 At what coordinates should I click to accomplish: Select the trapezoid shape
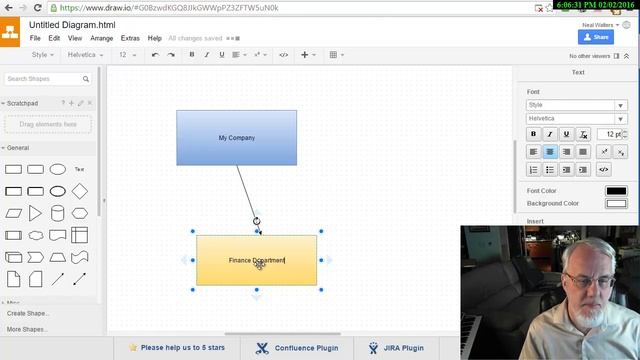(x=58, y=257)
